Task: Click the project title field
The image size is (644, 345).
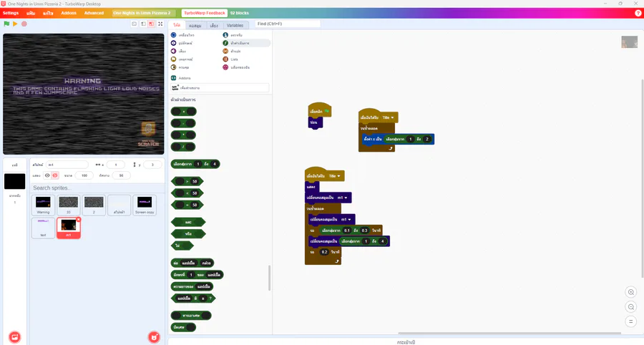Action: click(x=144, y=13)
